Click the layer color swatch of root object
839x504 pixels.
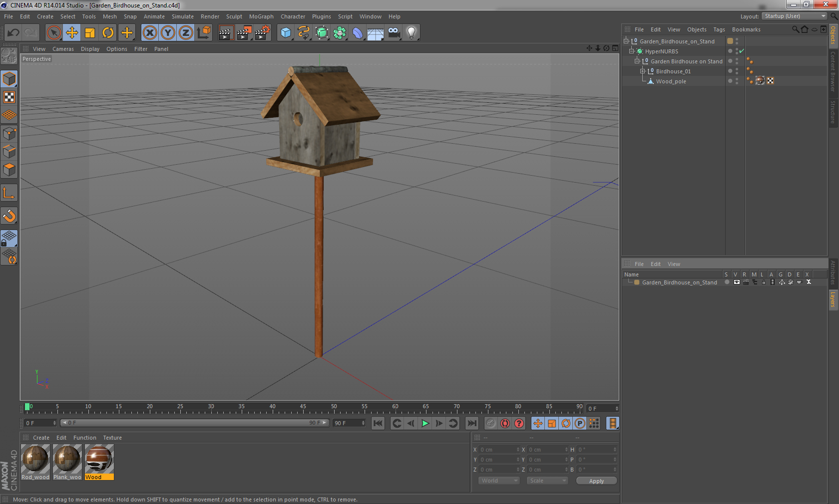(730, 41)
